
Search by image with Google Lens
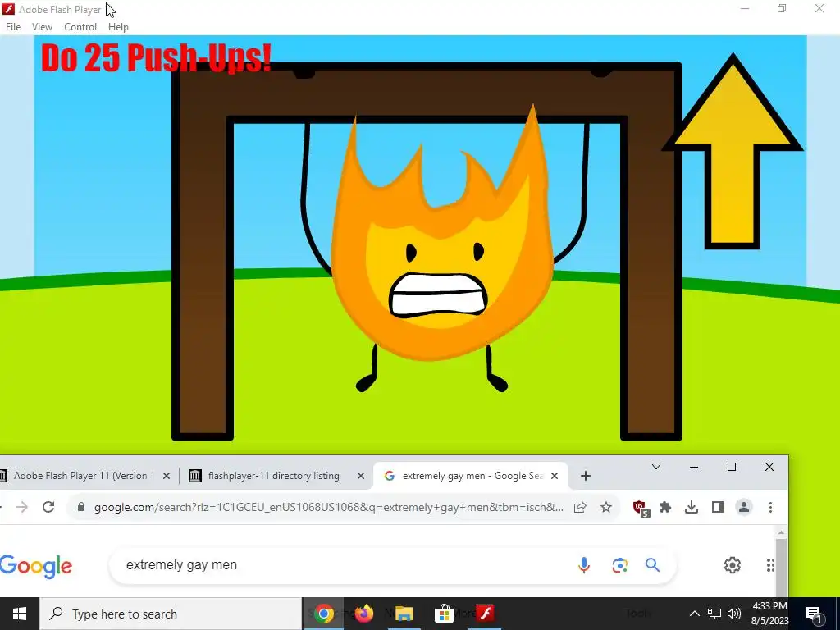[620, 565]
